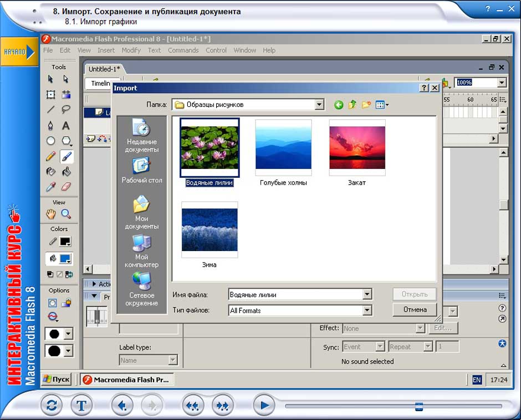521x420 pixels.
Task: Expand the Тип файлов dropdown
Action: (x=367, y=310)
